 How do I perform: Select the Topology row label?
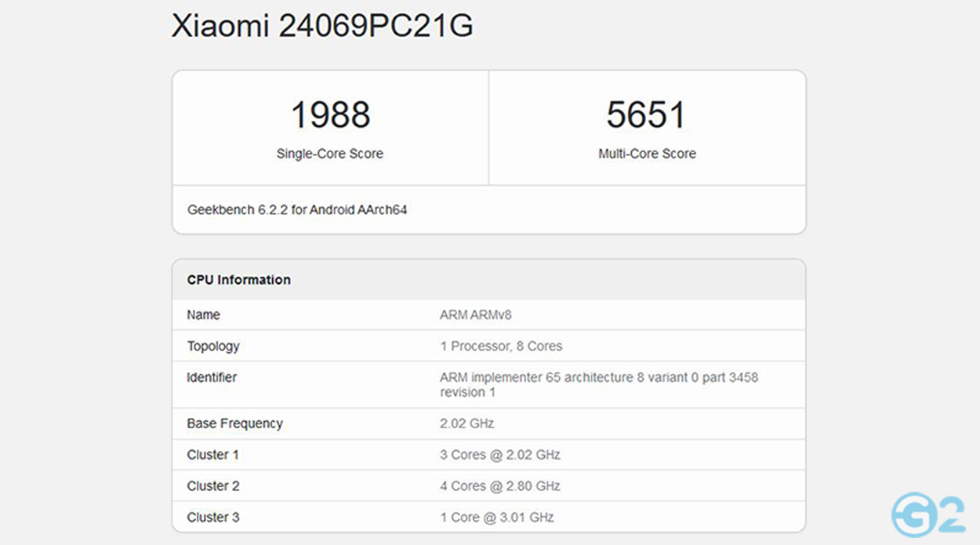click(x=213, y=346)
